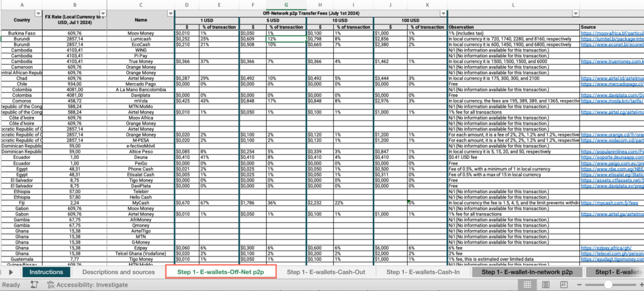Screen dimensions: 644x291
Task: Select column C header
Action: (x=141, y=4)
